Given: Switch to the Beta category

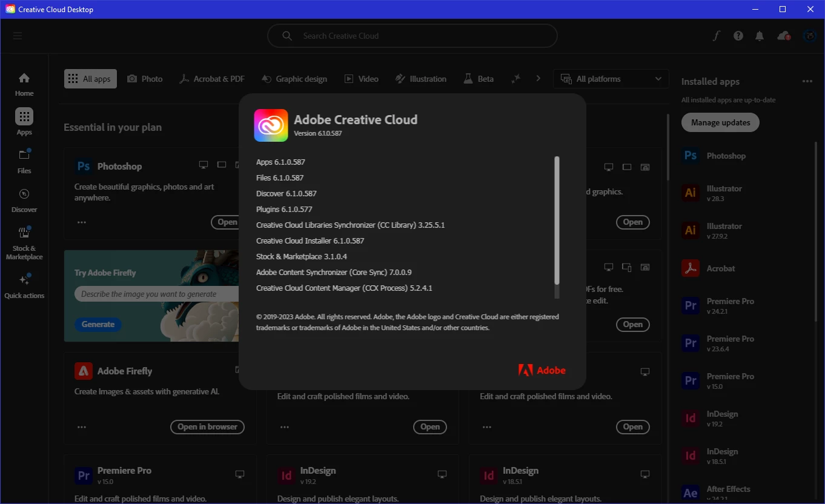Looking at the screenshot, I should 479,79.
